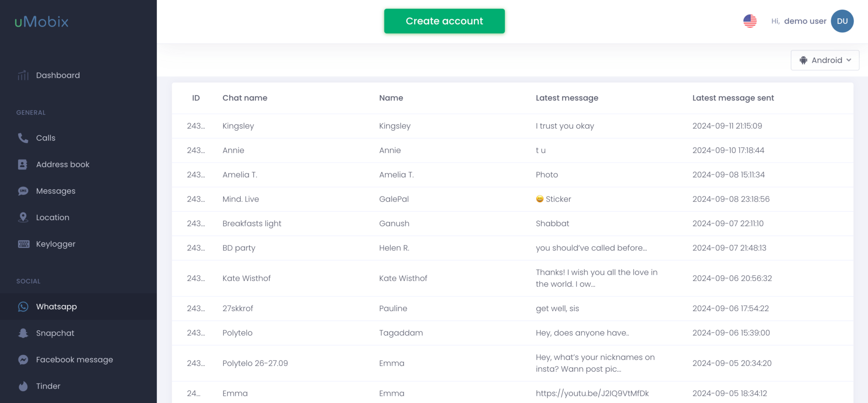Click the uMobix logo
Image resolution: width=868 pixels, height=403 pixels.
[41, 21]
